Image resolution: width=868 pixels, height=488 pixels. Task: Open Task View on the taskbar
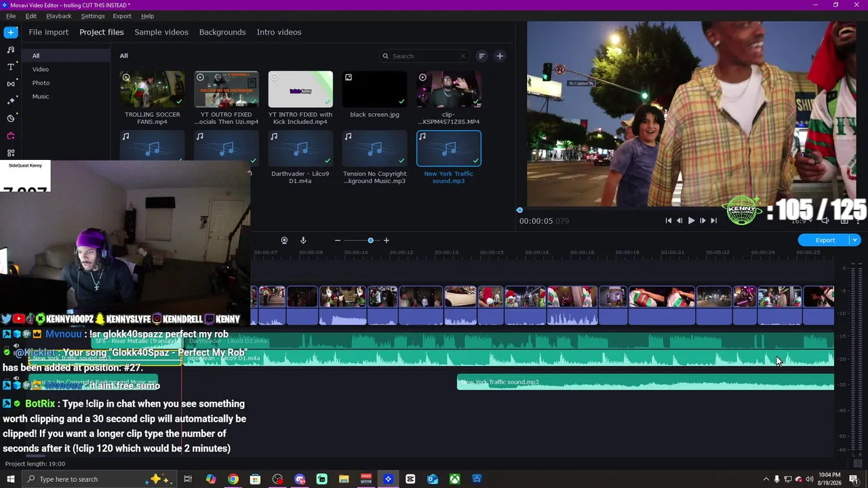(x=188, y=479)
